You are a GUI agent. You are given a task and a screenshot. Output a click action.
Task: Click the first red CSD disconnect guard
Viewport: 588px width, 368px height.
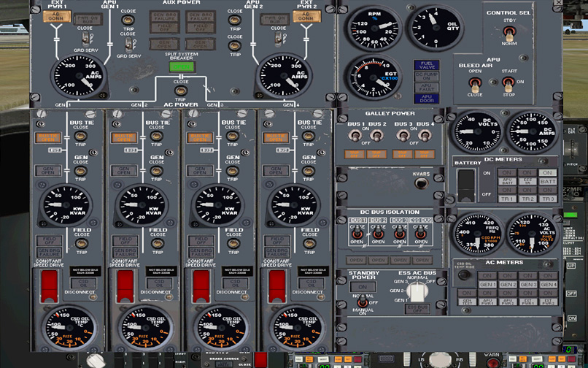(48, 283)
